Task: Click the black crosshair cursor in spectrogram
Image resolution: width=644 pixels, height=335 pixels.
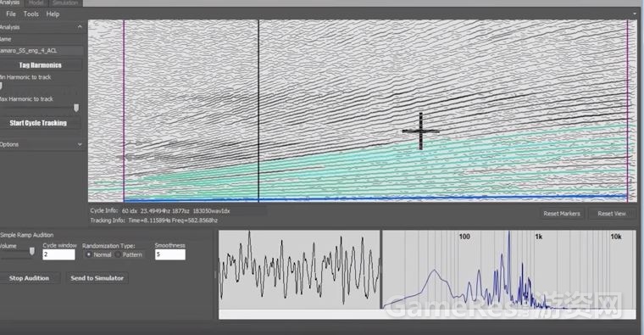Action: coord(420,131)
